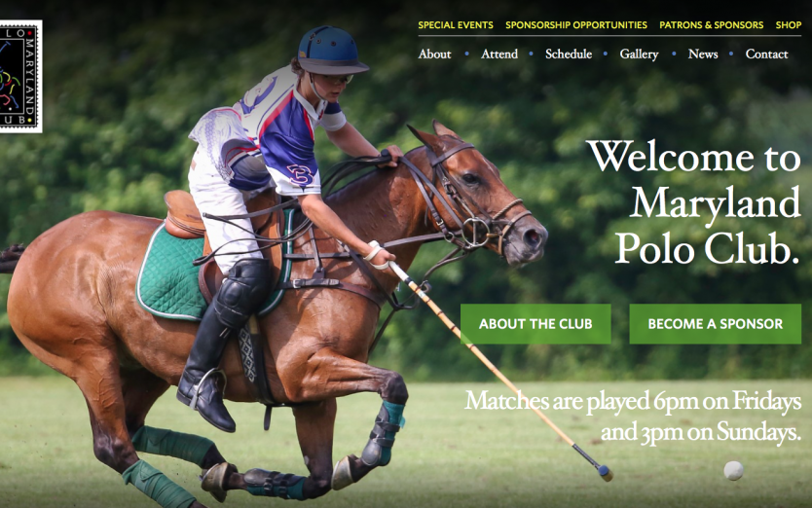
Task: Click the blue dot between About and Attend
Action: coord(466,54)
